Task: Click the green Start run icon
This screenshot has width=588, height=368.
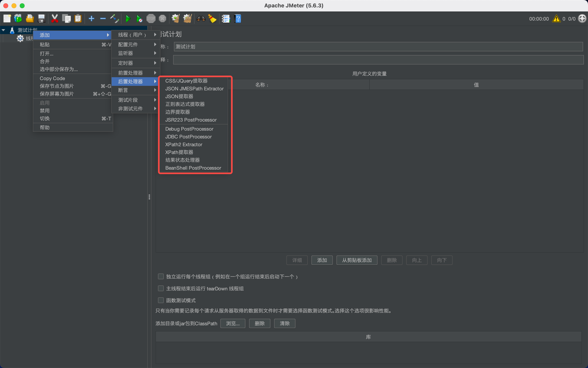Action: (x=128, y=18)
